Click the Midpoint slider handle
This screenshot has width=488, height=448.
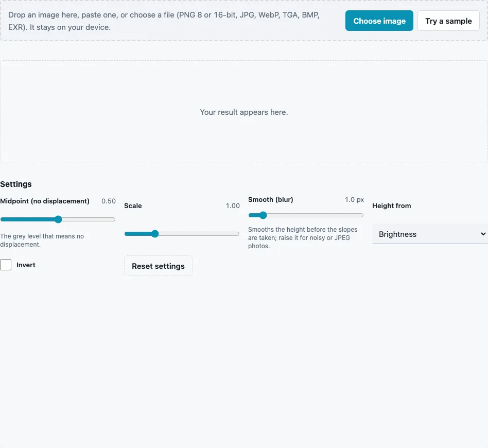click(58, 219)
